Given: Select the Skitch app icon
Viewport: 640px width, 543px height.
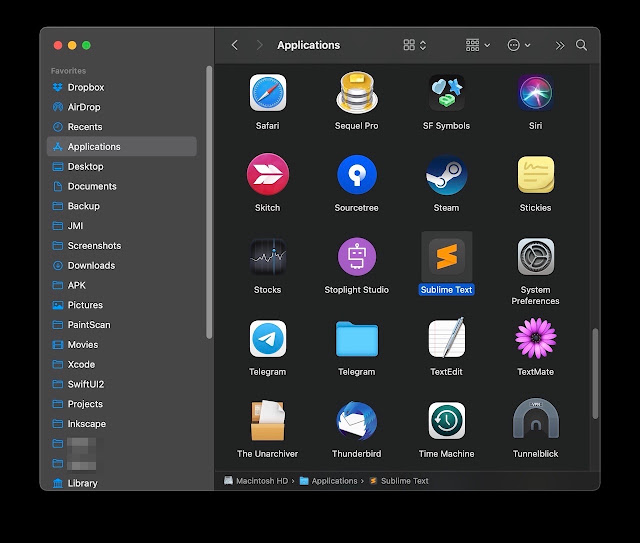Looking at the screenshot, I should (268, 175).
